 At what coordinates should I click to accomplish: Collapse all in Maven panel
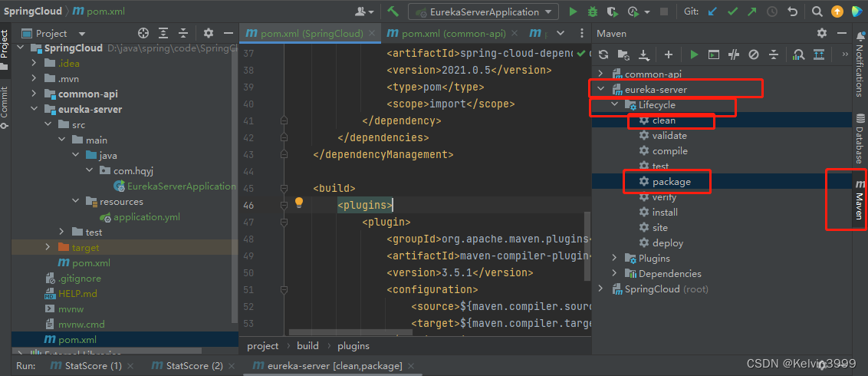(774, 54)
